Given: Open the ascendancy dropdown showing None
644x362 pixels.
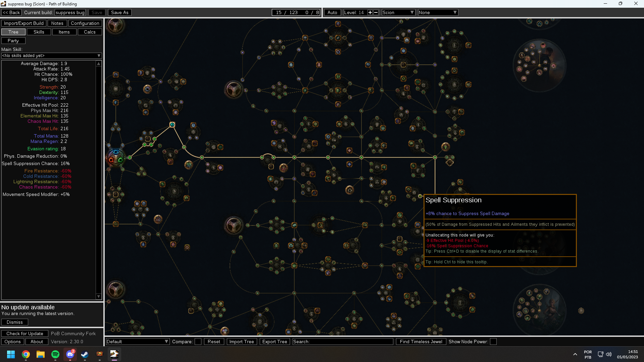Looking at the screenshot, I should (x=438, y=12).
